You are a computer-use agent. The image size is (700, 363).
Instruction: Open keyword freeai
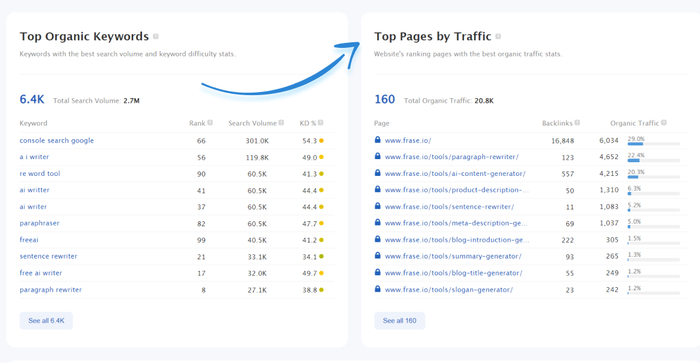pos(29,240)
